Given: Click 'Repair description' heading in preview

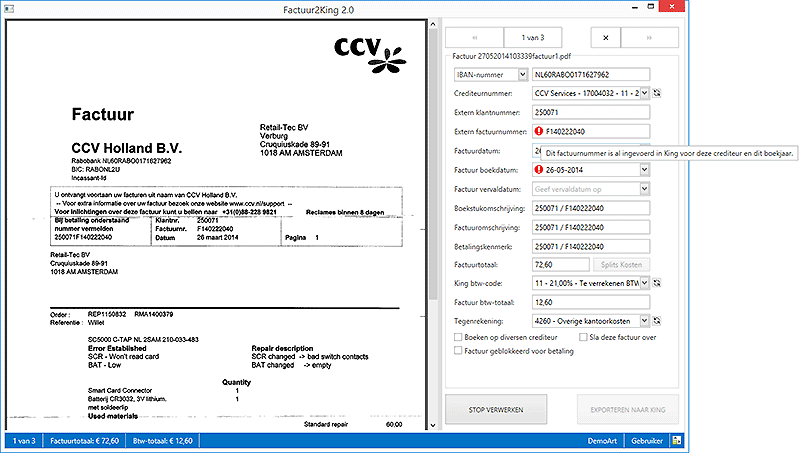Looking at the screenshot, I should (x=282, y=348).
